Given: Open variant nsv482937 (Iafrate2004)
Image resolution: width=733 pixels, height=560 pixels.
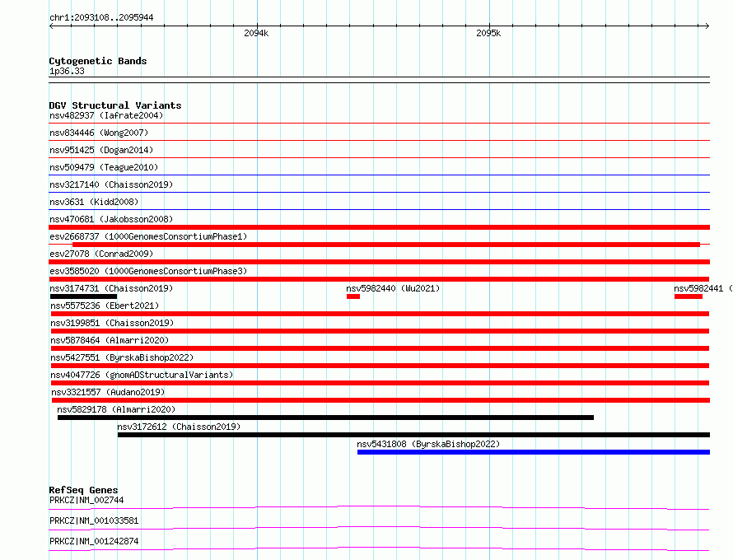Looking at the screenshot, I should click(106, 115).
